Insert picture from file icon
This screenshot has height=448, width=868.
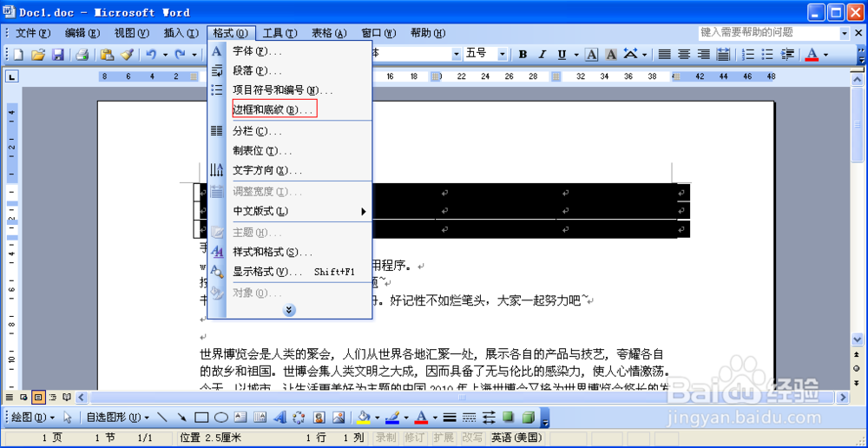[339, 417]
